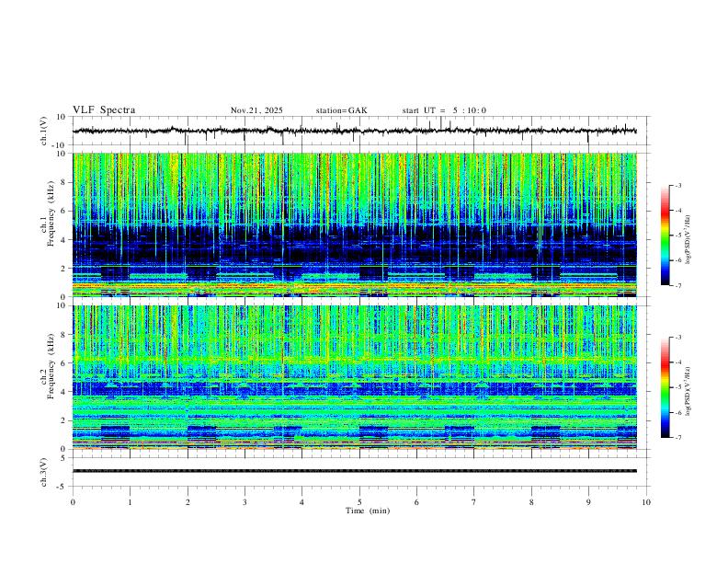Click the ch.2 spectrogram color bar
The image size is (728, 563).
click(x=665, y=387)
